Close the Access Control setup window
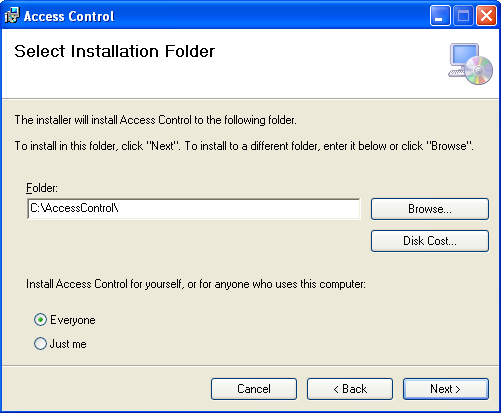The height and width of the screenshot is (413, 501). (x=486, y=16)
